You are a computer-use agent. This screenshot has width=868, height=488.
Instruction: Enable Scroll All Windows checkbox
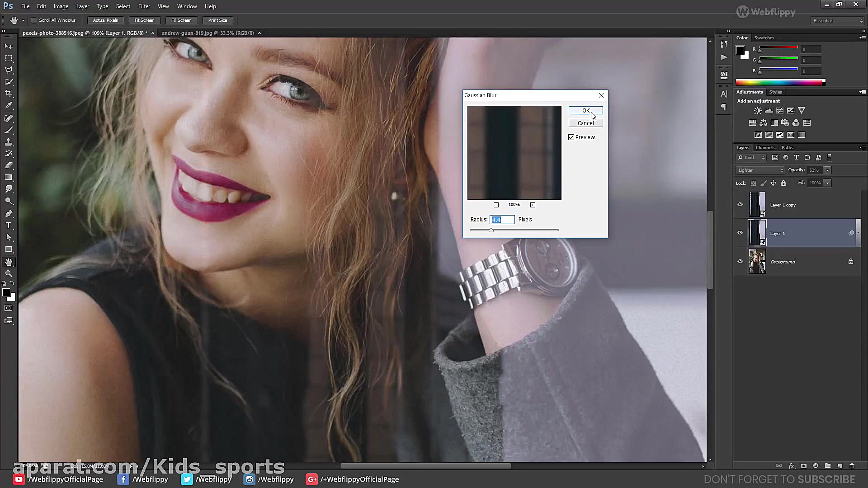34,20
